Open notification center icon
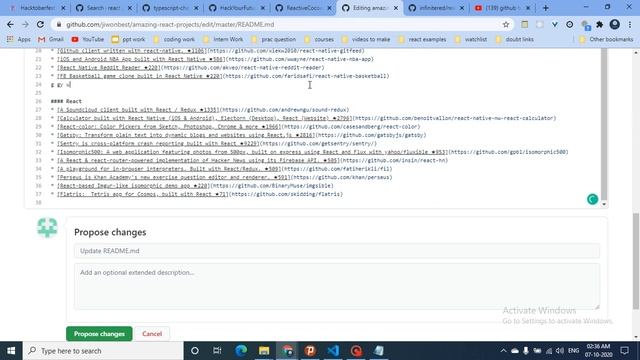640x360 pixels. [x=624, y=351]
